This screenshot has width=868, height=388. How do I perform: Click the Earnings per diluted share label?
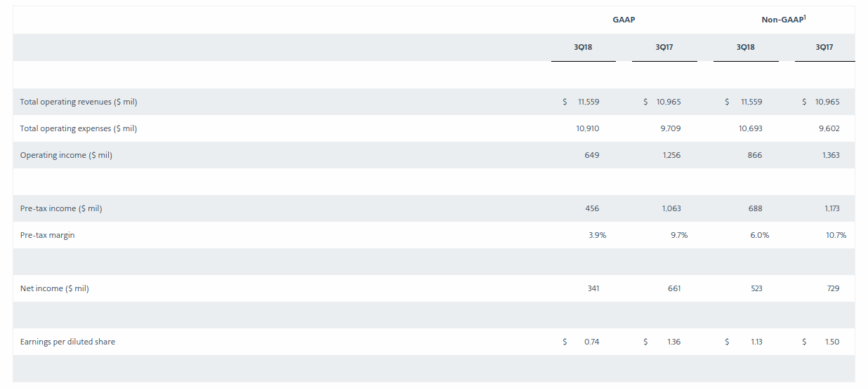(67, 342)
